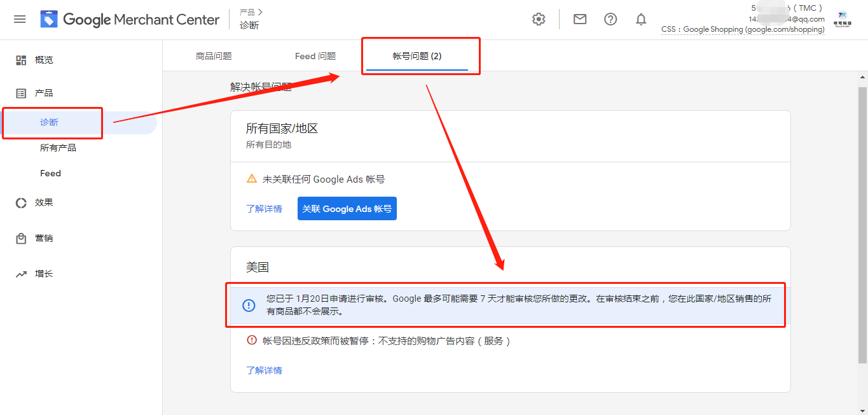Screen dimensions: 868x415
Task: Click the qq.com email address text
Action: point(787,19)
